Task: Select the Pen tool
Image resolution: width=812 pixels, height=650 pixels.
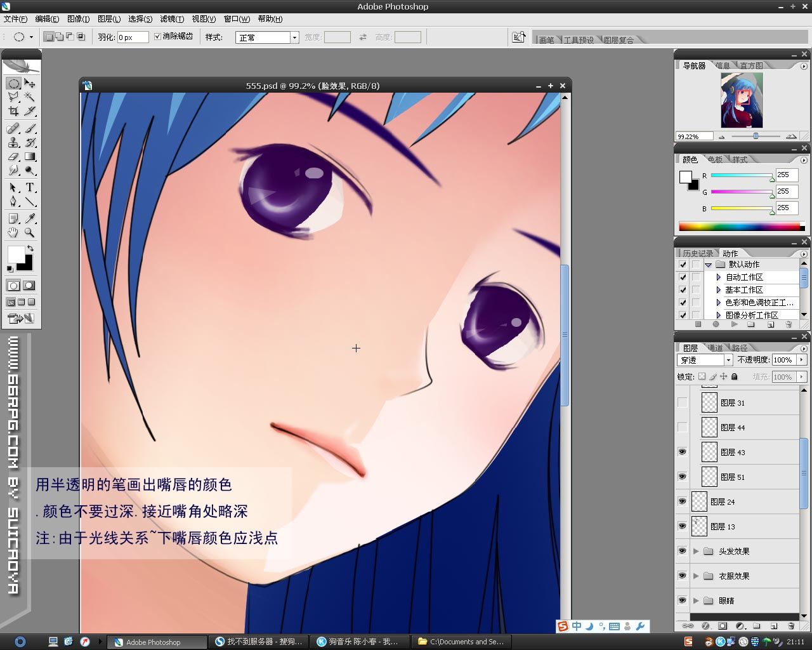Action: [x=13, y=202]
